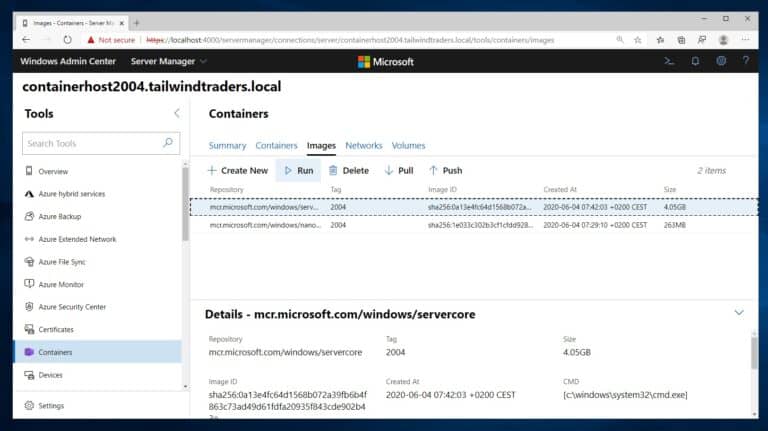768x431 pixels.
Task: Collapse the Details pane chevron
Action: 739,312
